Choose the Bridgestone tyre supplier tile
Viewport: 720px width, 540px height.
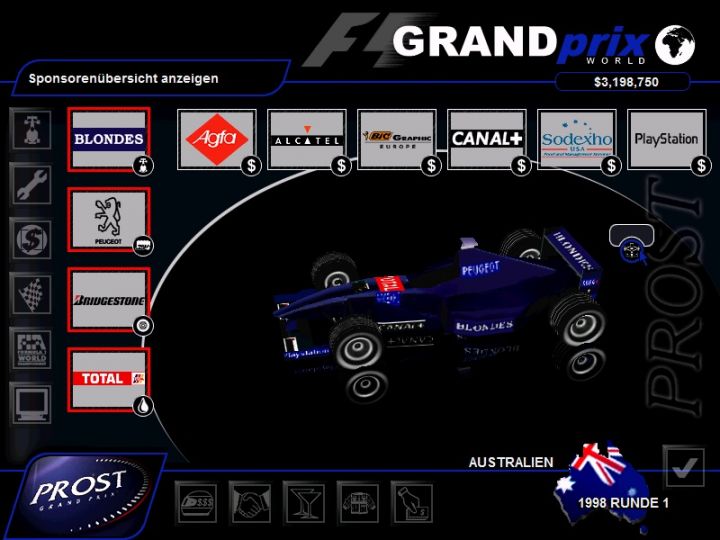coord(108,299)
